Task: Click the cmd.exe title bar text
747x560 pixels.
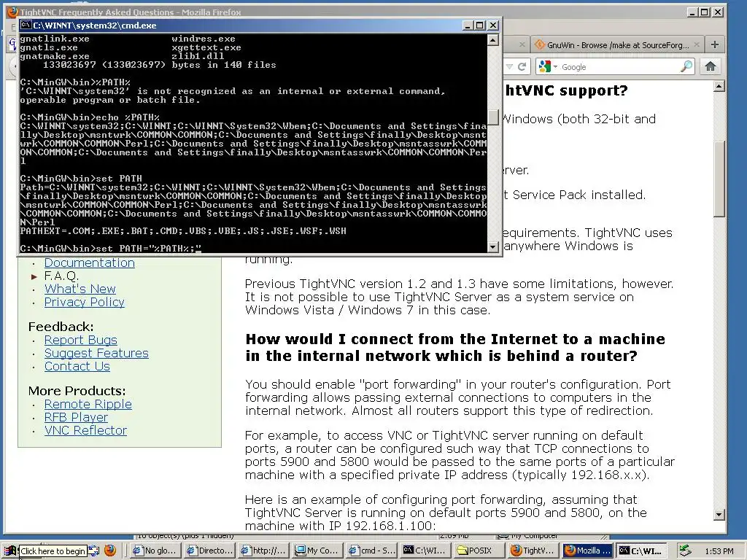Action: pos(95,26)
